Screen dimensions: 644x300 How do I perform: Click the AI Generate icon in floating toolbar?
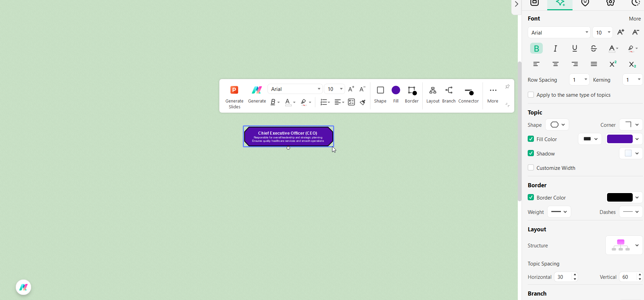(x=257, y=90)
